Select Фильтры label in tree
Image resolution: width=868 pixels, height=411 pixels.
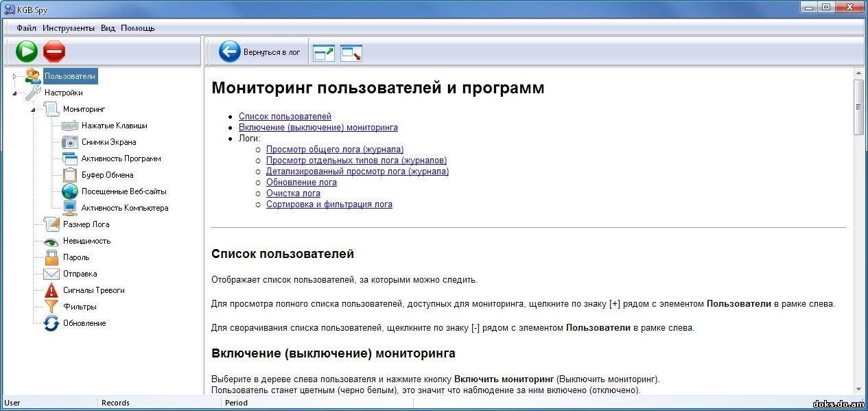[x=80, y=307]
